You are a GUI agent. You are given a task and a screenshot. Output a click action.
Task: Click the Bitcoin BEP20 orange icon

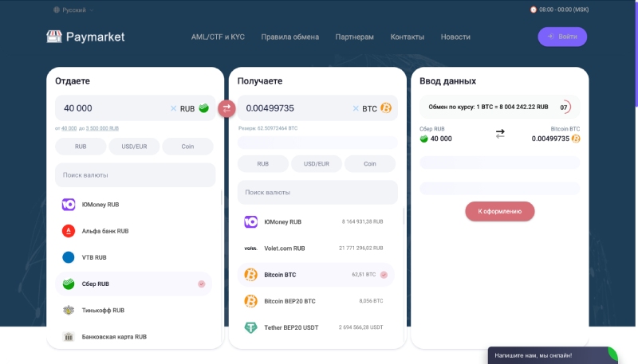tap(250, 301)
